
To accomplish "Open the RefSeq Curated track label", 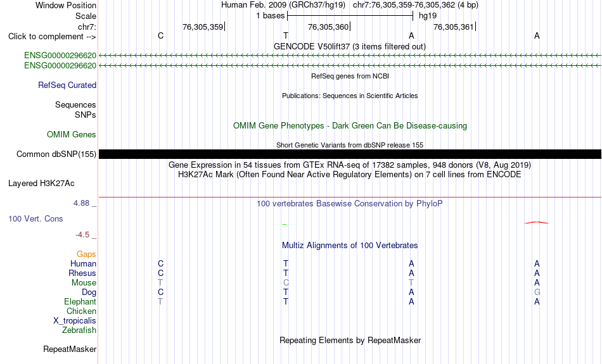I will click(67, 85).
